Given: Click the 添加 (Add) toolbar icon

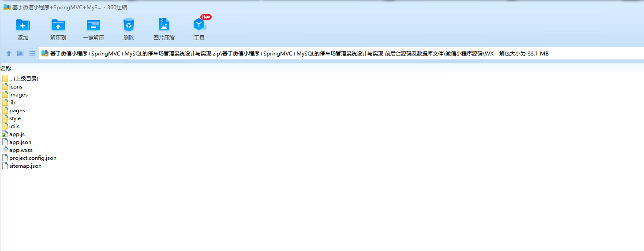Looking at the screenshot, I should point(23,25).
